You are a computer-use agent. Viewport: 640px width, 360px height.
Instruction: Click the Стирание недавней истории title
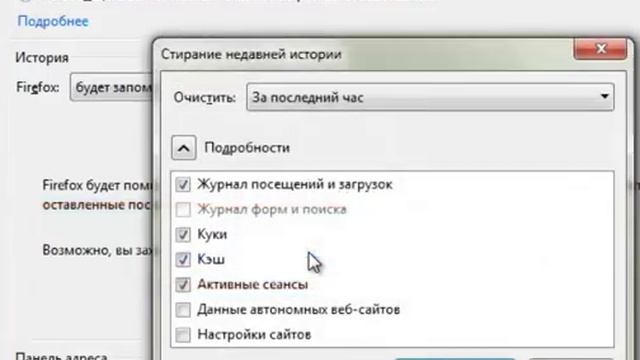251,54
